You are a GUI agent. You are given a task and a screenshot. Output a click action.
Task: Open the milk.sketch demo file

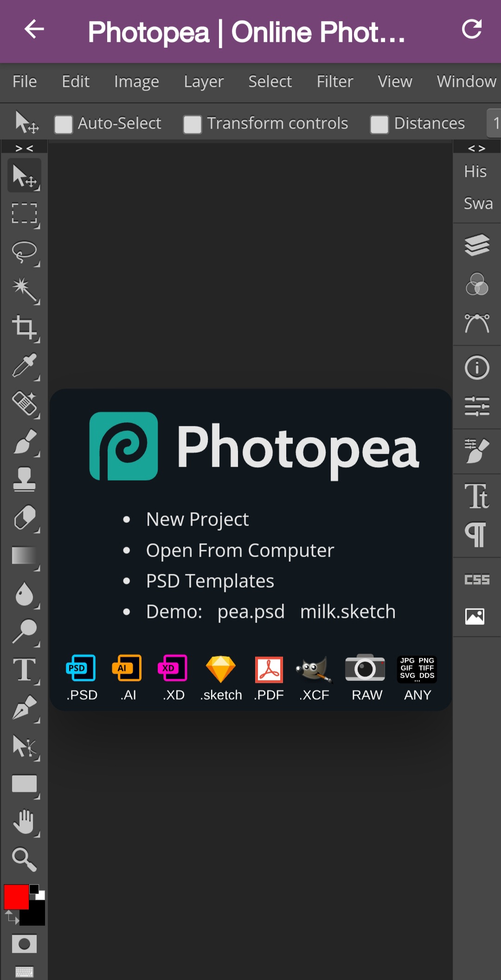(348, 612)
